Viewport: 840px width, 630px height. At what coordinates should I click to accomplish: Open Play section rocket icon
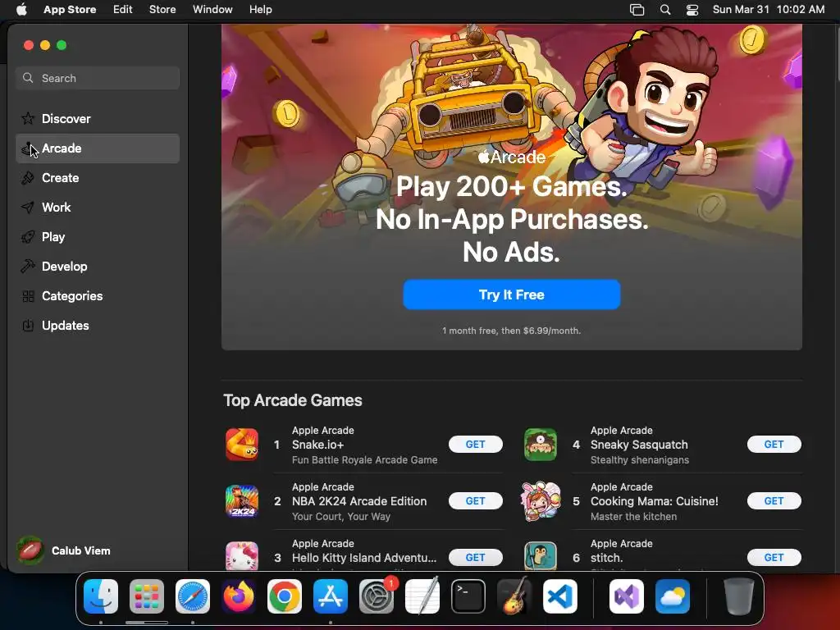coord(28,237)
